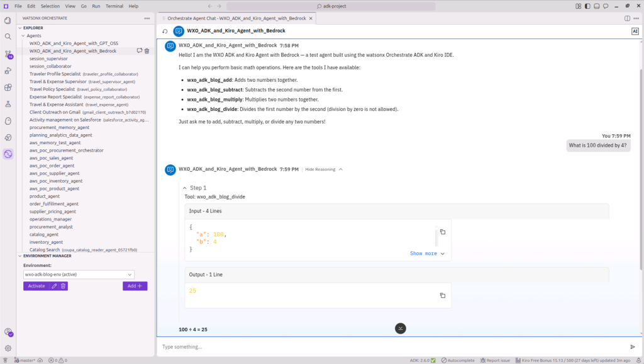Screen dimensions: 644x364
Task: Open the Environment selection dropdown
Action: (78, 274)
